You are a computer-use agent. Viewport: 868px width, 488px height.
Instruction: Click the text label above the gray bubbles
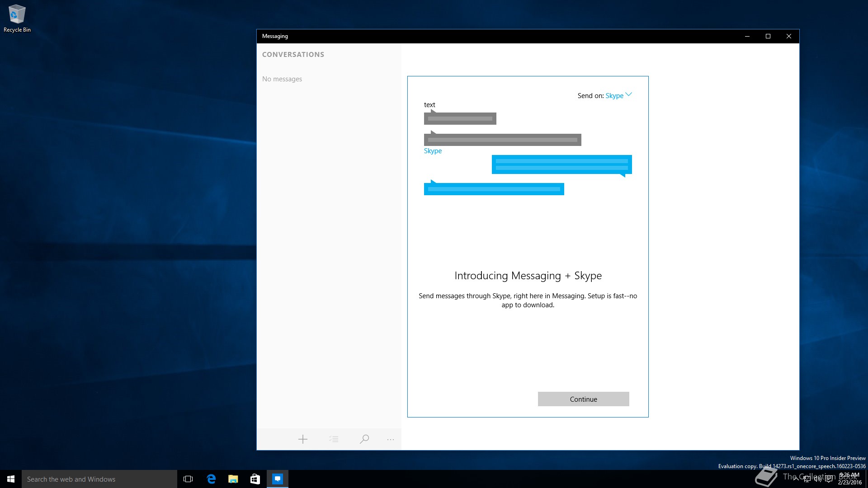[429, 105]
